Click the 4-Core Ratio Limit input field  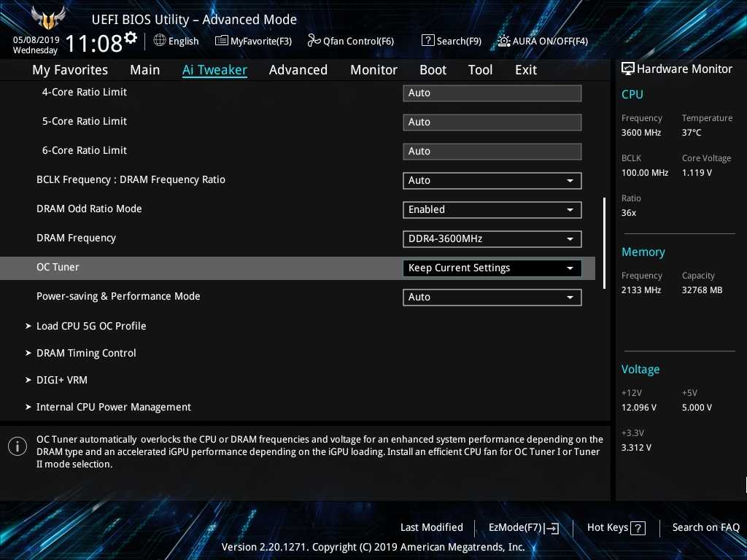point(492,93)
